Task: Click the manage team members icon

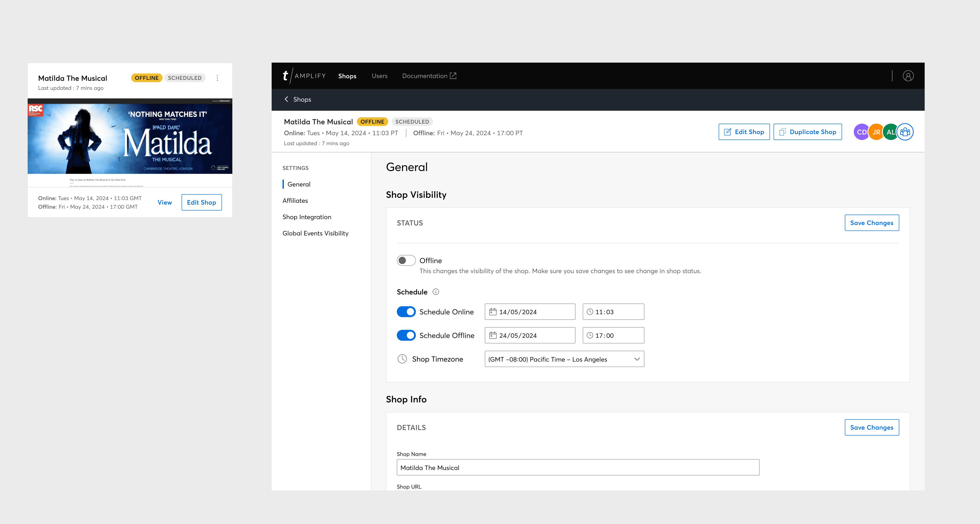Action: (x=905, y=132)
